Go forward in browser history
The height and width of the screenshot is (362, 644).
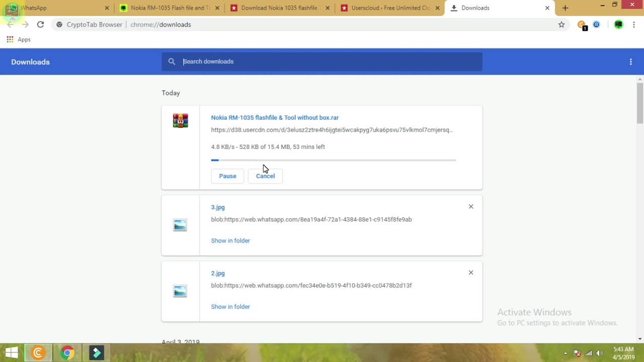click(x=25, y=24)
